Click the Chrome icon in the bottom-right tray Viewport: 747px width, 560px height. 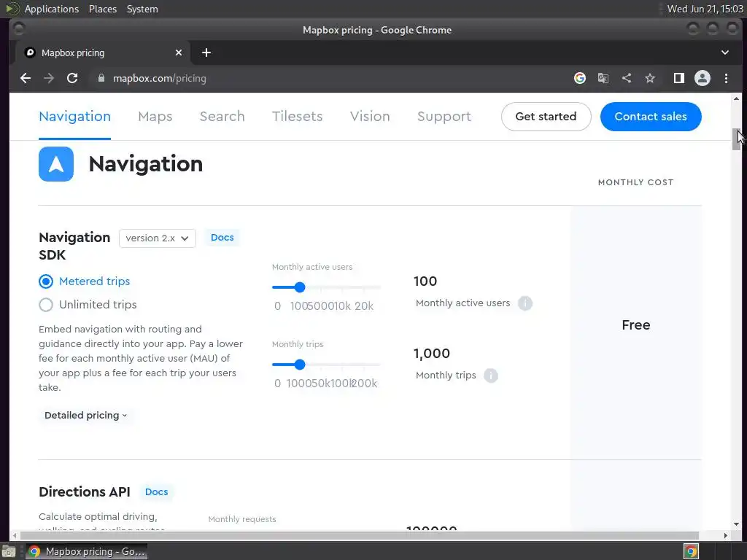click(692, 552)
